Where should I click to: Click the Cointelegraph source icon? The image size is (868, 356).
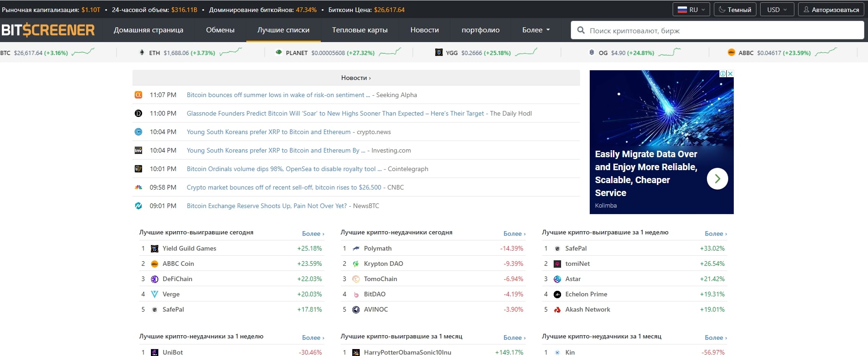click(138, 169)
